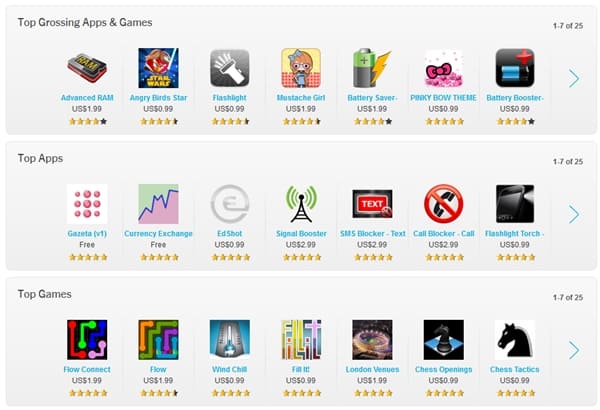Image resolution: width=600 pixels, height=410 pixels.
Task: Open the Advanced RAM app icon
Action: [x=87, y=68]
